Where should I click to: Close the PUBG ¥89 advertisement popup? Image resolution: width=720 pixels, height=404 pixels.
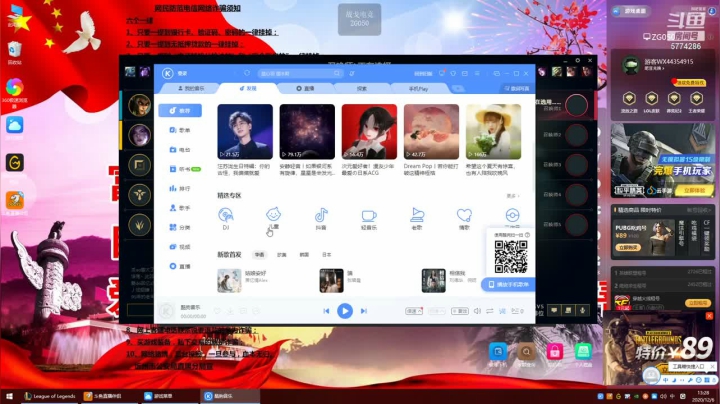[x=709, y=316]
